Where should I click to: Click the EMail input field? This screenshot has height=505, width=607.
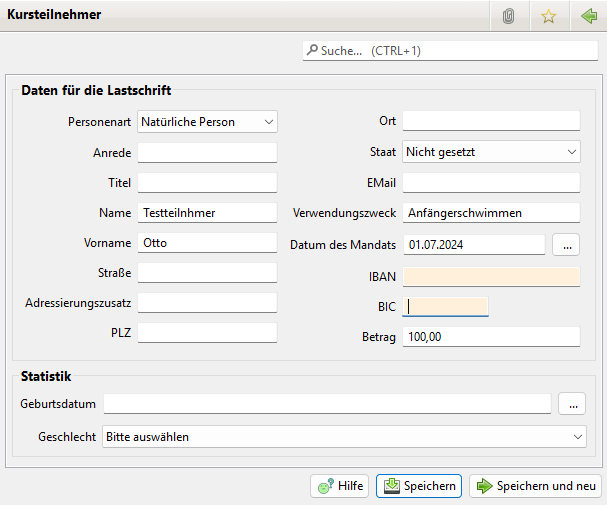tap(491, 183)
